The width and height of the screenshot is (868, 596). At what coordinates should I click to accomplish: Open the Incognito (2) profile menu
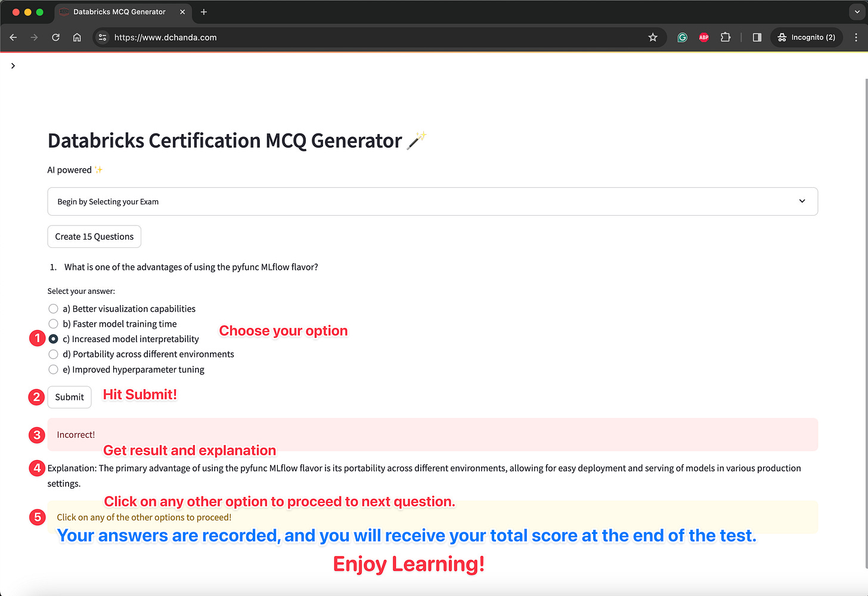[x=807, y=37]
